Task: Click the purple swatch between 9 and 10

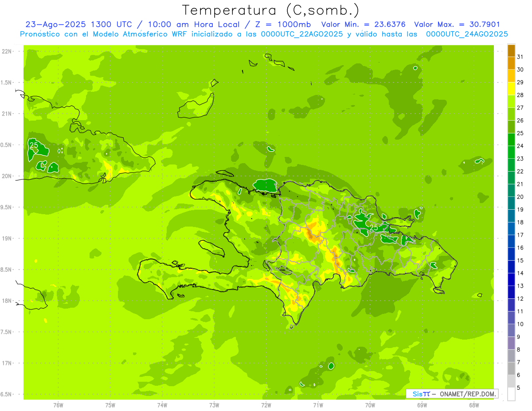Action: pyautogui.click(x=511, y=330)
